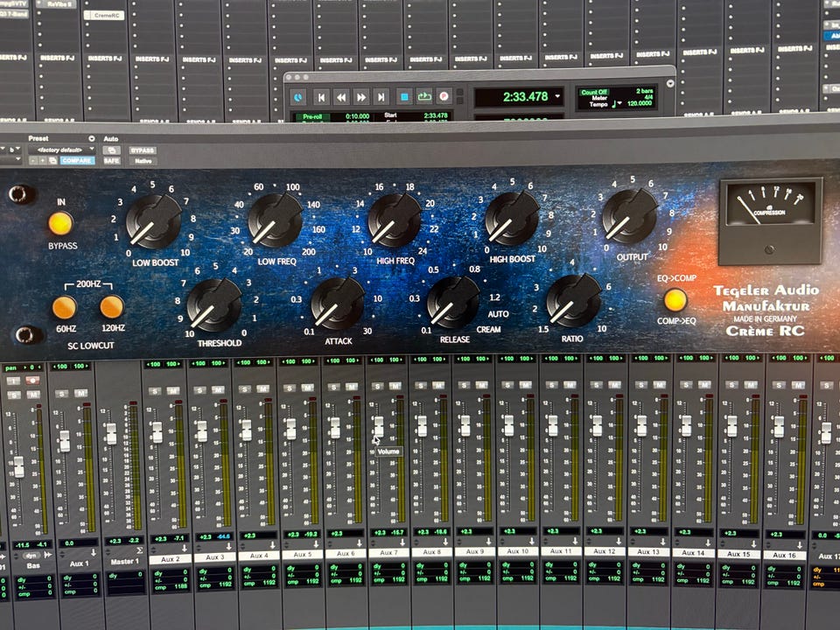This screenshot has width=840, height=630.
Task: Click the THRESHOLD knob
Action: coord(214,304)
